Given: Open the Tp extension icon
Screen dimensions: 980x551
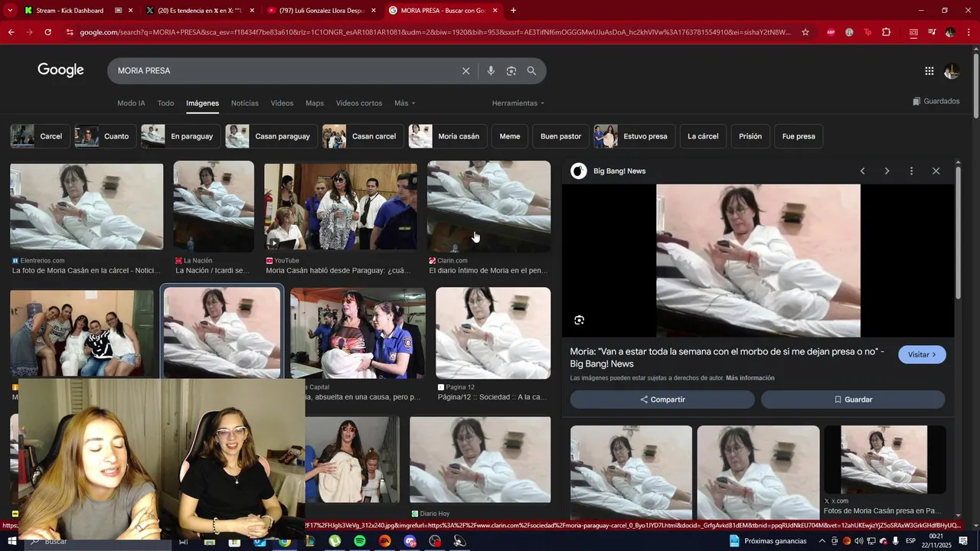Looking at the screenshot, I should [x=867, y=32].
